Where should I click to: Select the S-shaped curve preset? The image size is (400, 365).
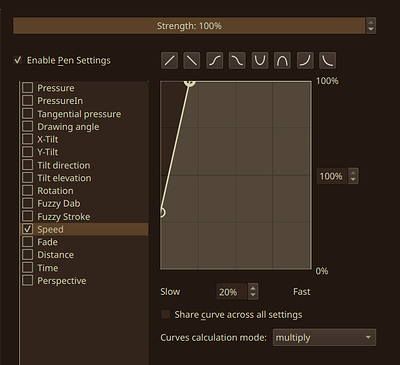point(215,61)
